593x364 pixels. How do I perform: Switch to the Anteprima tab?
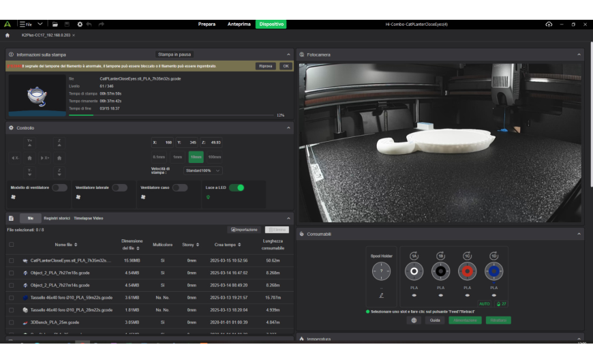tap(239, 24)
